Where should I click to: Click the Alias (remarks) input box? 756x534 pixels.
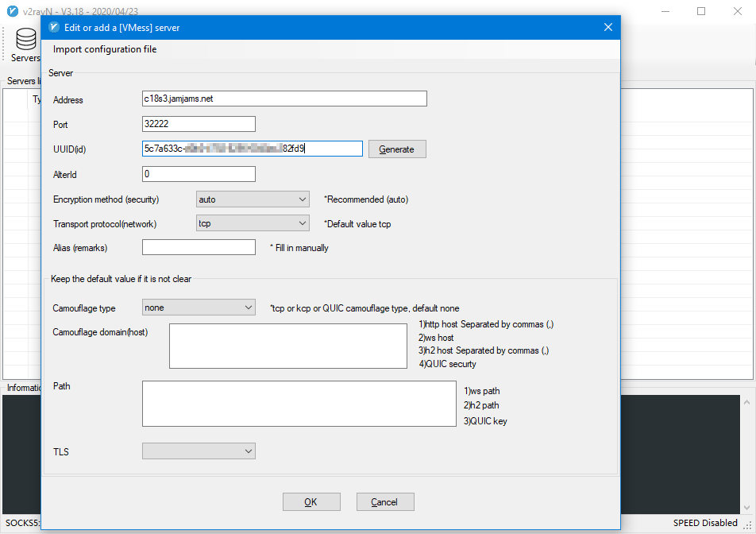[x=199, y=247]
